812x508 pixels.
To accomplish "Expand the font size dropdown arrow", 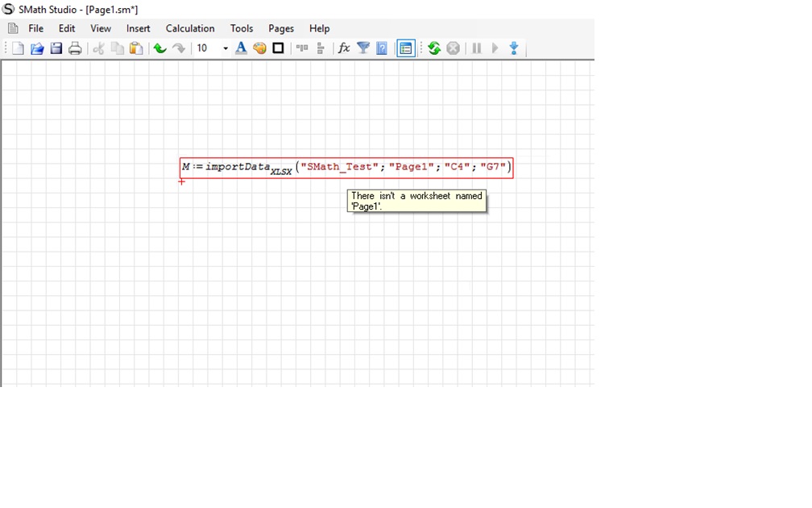I will [226, 48].
